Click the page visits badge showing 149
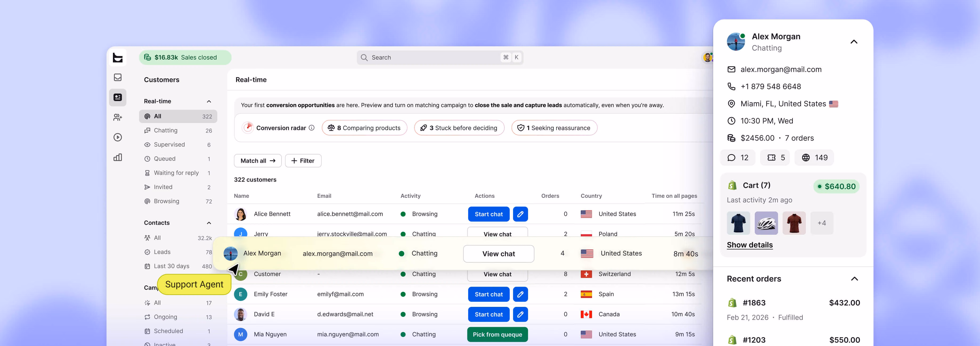This screenshot has width=980, height=346. (814, 158)
